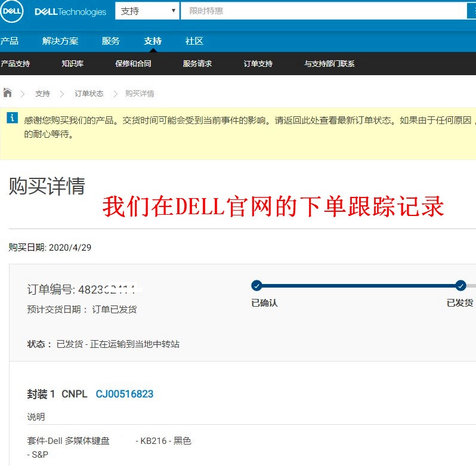476x466 pixels.
Task: Open 与支持部门联系 in the sub-navigation
Action: coord(329,63)
